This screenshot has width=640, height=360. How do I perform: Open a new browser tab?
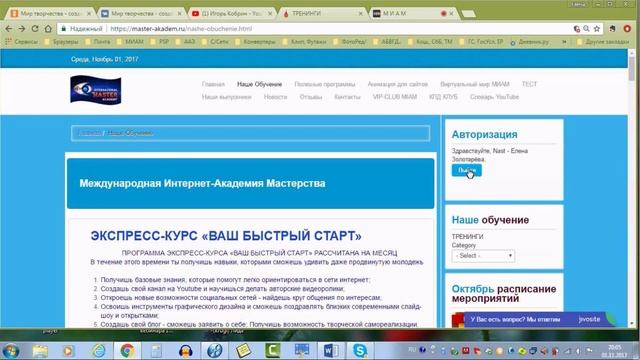tap(468, 14)
